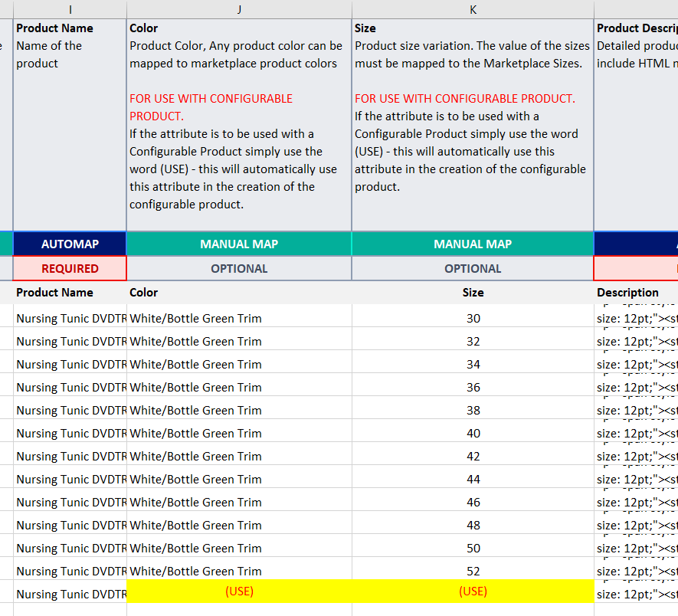678x616 pixels.
Task: Select the 'Description' field header cell
Action: point(636,293)
